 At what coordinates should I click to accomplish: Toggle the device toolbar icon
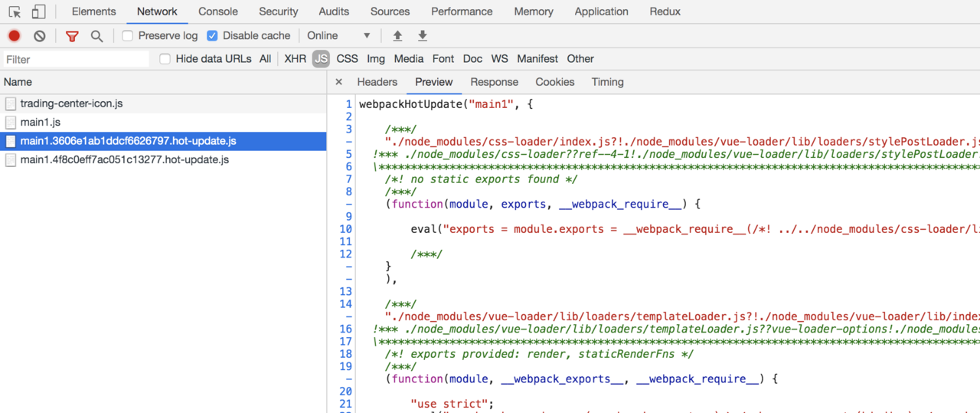click(x=38, y=11)
